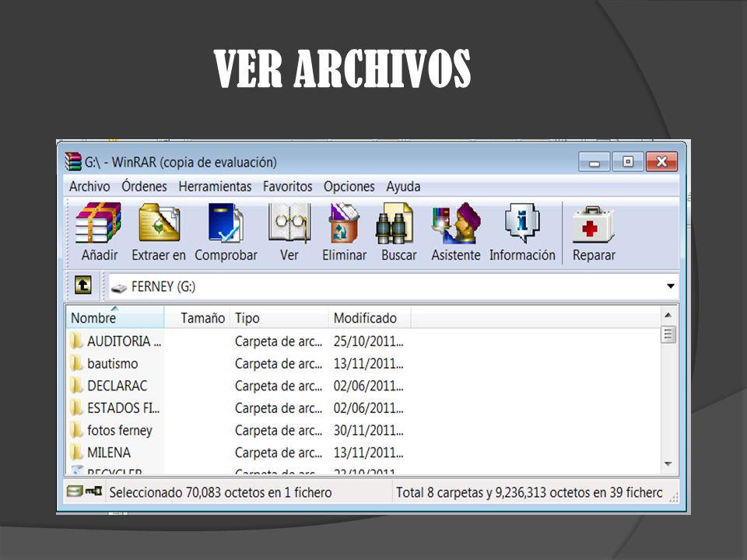This screenshot has width=747, height=560.
Task: Open the Opciones menu
Action: pyautogui.click(x=349, y=186)
